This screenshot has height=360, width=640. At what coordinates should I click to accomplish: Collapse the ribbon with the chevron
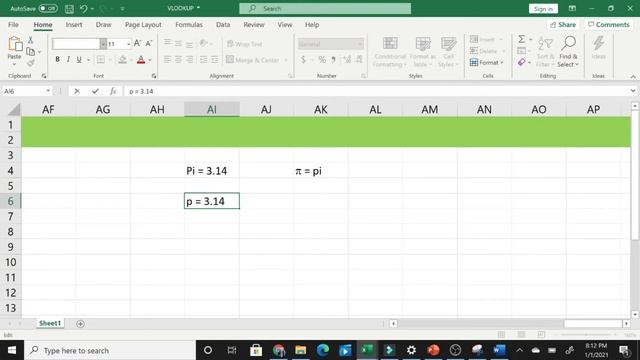click(x=633, y=76)
